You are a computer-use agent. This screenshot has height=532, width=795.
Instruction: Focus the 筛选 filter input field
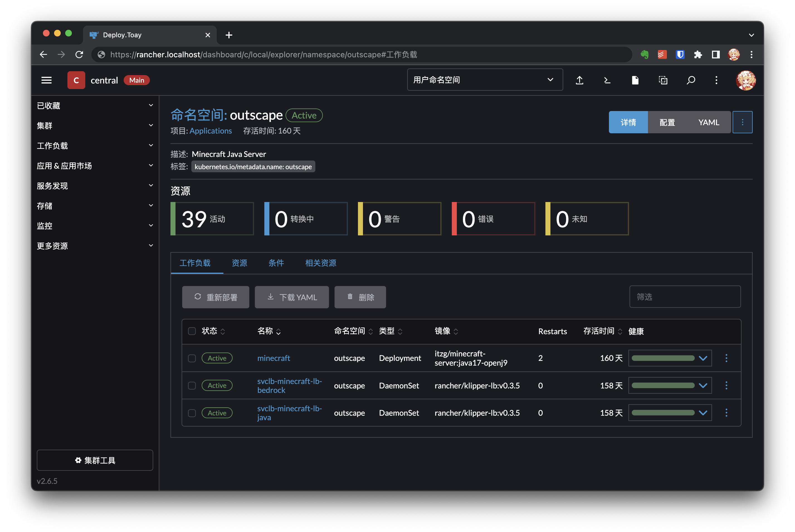[685, 297]
